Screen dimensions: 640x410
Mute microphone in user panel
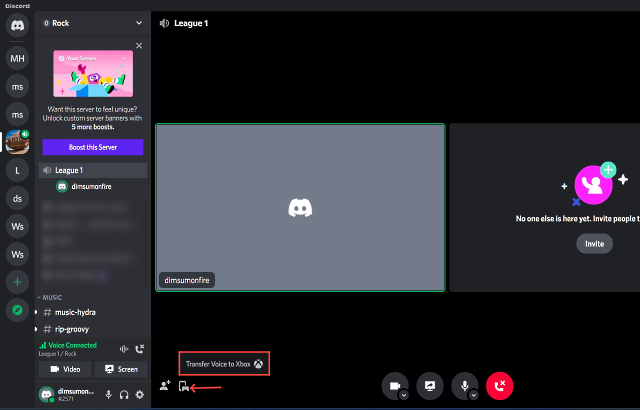tap(109, 394)
